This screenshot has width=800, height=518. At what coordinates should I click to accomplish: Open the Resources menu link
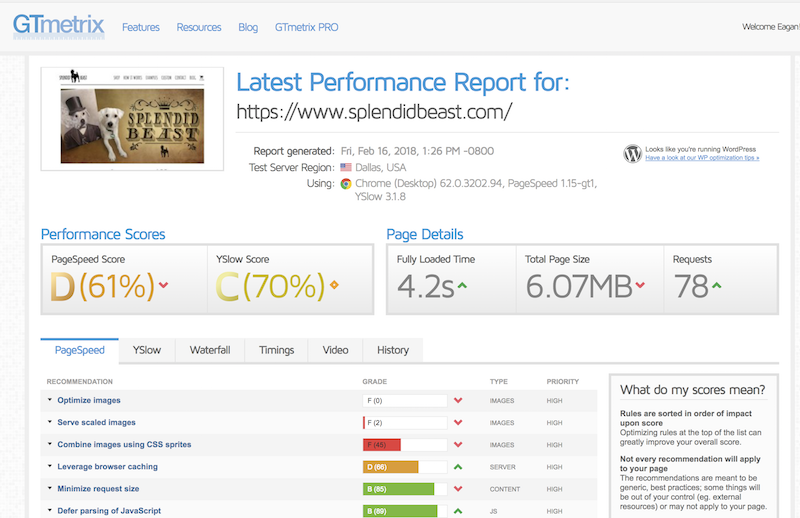199,28
